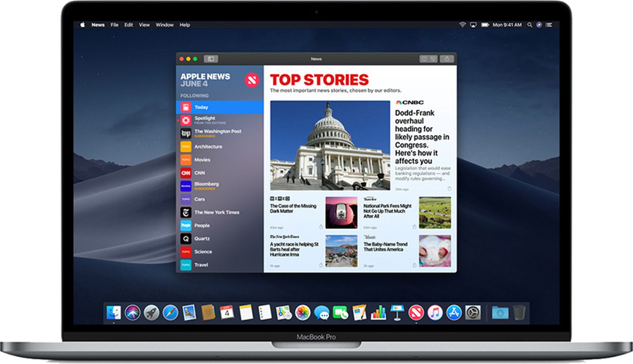Screen dimensions: 633x364
Task: Open 'The Case of the Missing Dark Matter' story
Action: [293, 209]
